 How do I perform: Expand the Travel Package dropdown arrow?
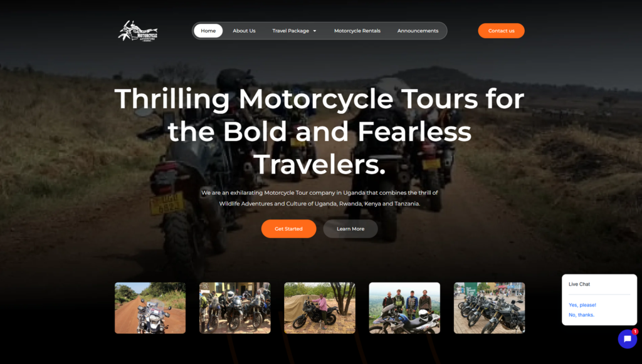pos(315,31)
